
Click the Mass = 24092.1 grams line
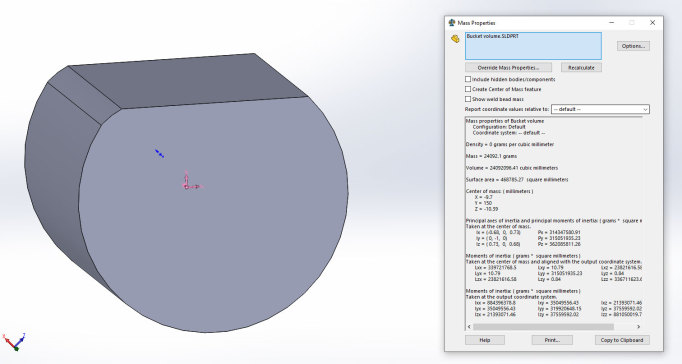pos(491,156)
